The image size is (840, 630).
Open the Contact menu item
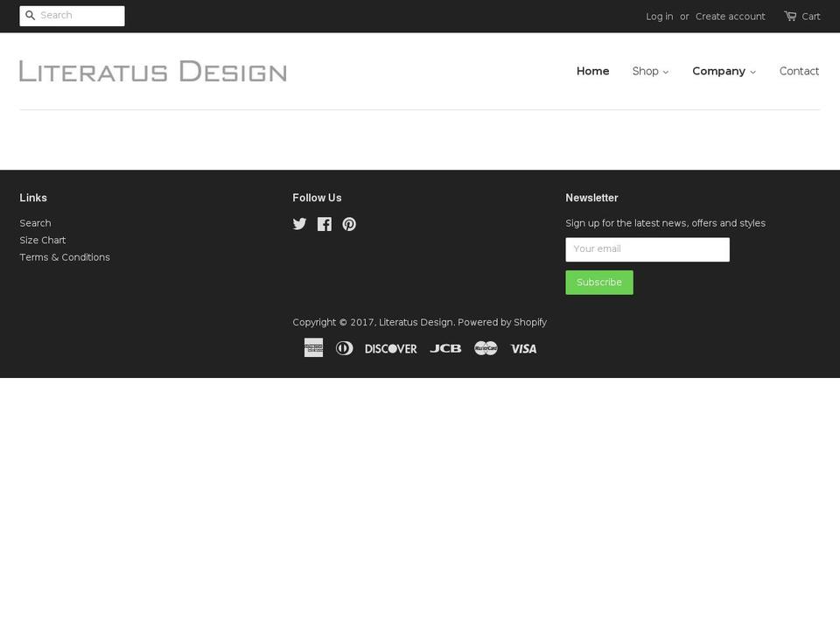pos(799,71)
